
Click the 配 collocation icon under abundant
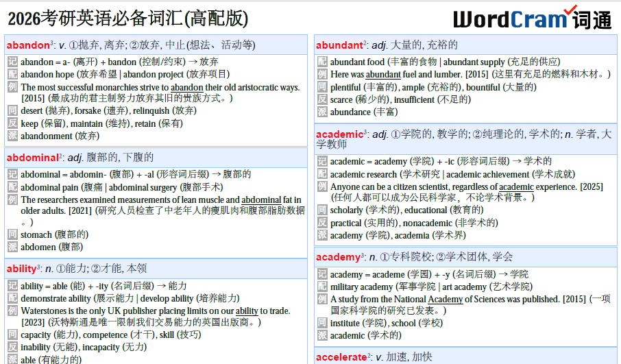322,62
